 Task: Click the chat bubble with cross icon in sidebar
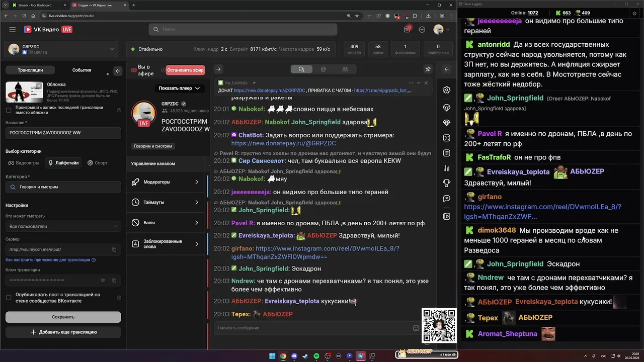(x=446, y=199)
